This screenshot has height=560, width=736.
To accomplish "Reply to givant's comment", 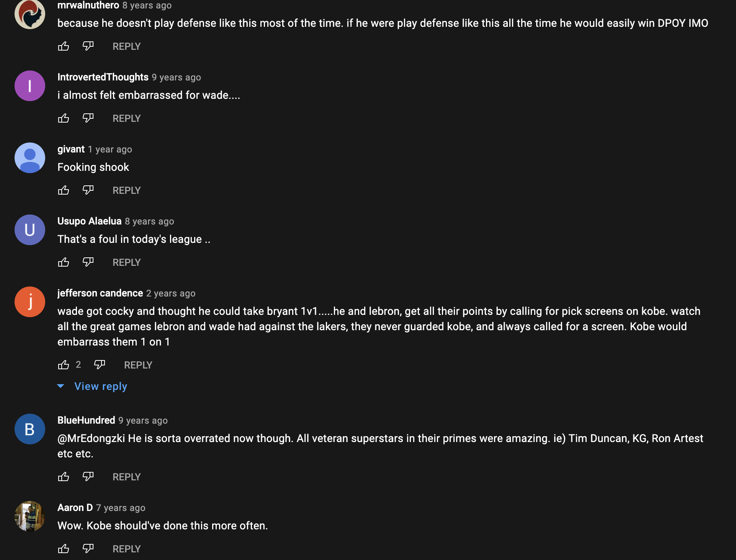I will tap(126, 190).
